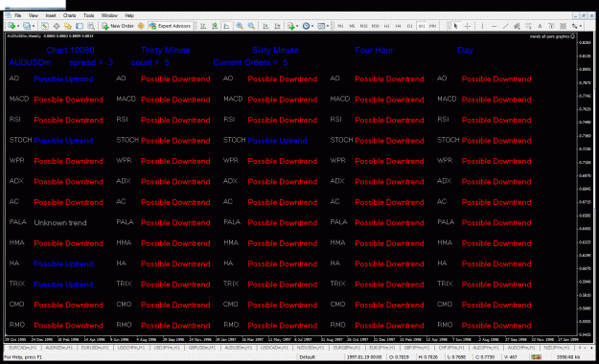Open the View menu
The height and width of the screenshot is (364, 599).
34,15
